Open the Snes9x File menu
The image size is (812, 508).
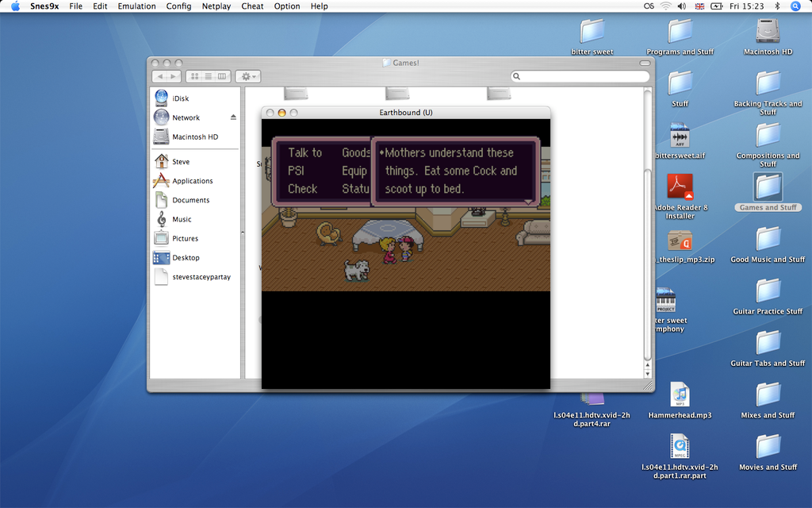click(75, 6)
